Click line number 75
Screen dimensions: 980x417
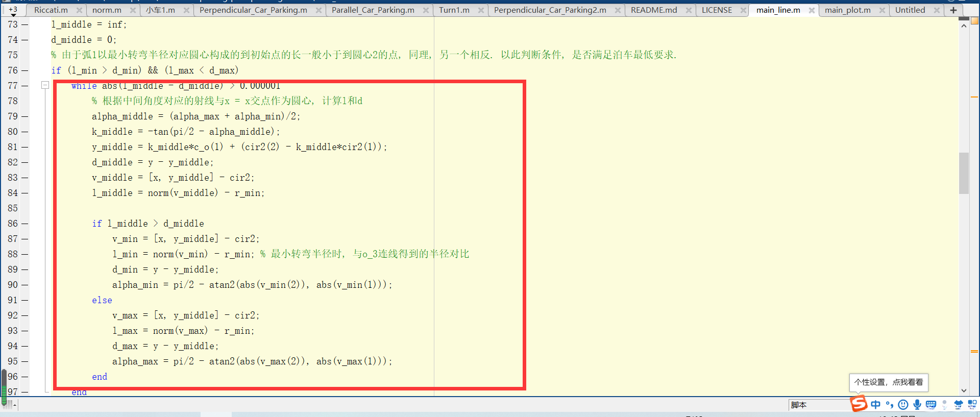[x=13, y=55]
